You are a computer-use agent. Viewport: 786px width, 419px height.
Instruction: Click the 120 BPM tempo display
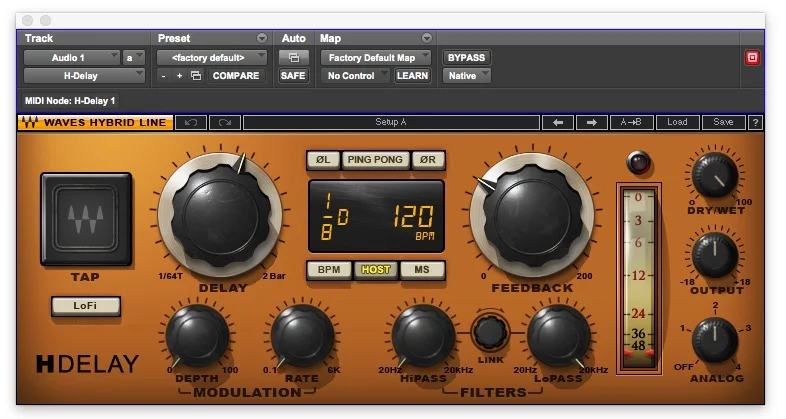tap(414, 221)
